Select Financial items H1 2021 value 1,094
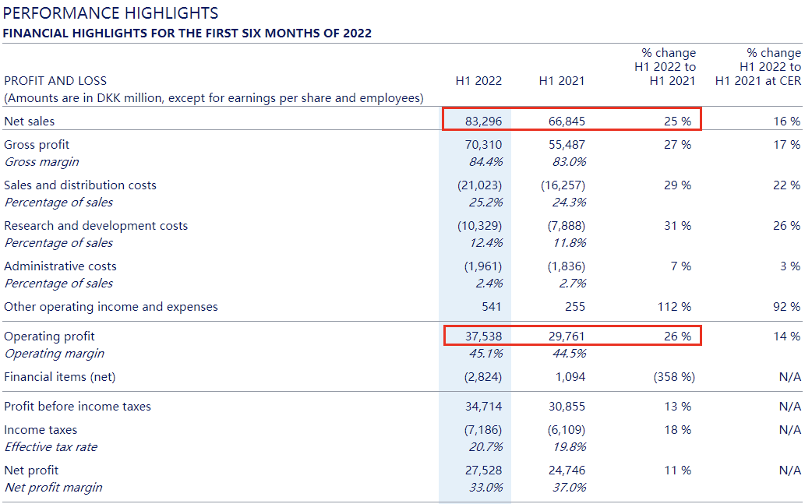The width and height of the screenshot is (812, 504). click(x=570, y=377)
